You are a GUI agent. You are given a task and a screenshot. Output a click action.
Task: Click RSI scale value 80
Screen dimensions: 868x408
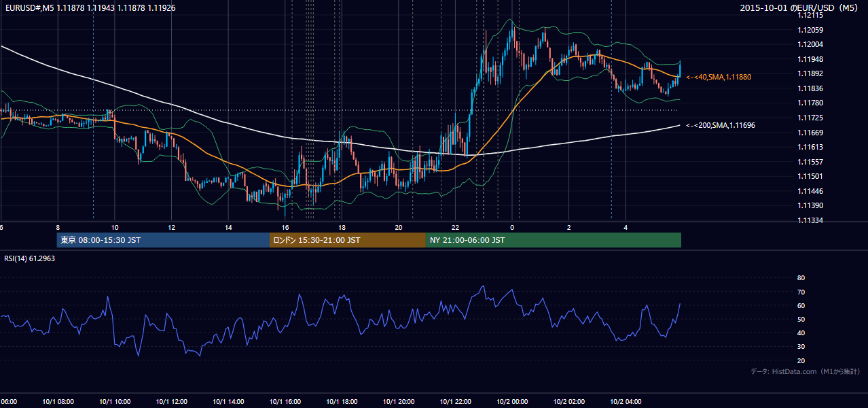point(801,278)
